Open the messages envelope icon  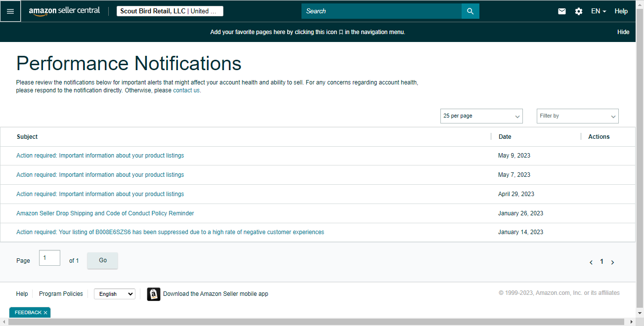click(562, 11)
